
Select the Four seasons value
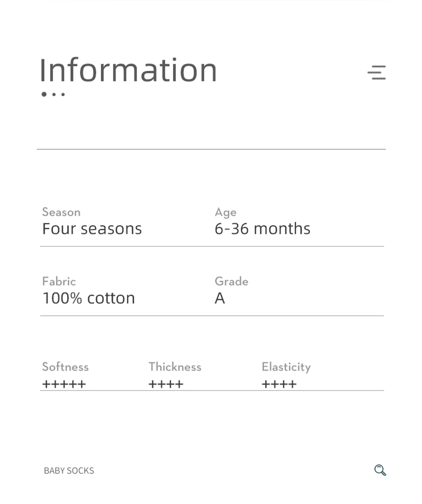[92, 229]
